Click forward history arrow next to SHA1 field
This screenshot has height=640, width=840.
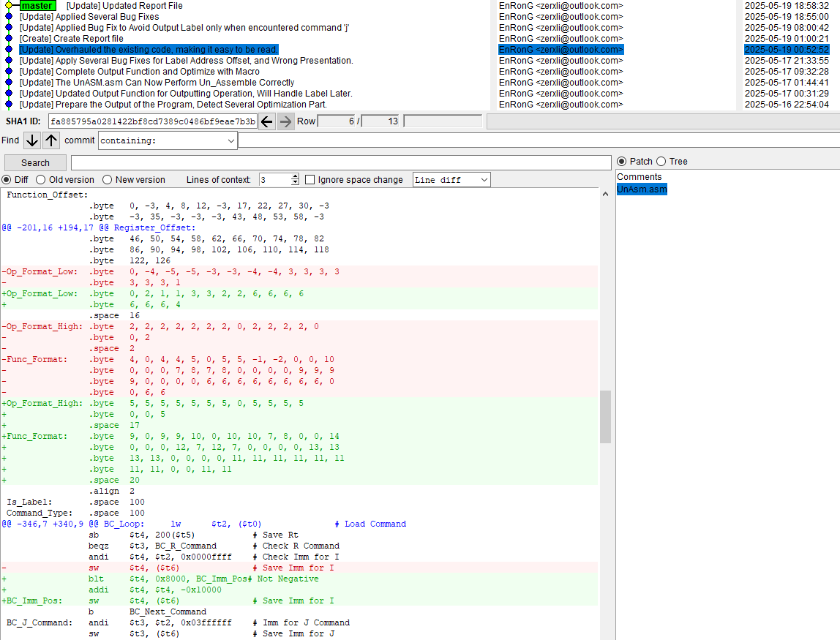(x=285, y=121)
